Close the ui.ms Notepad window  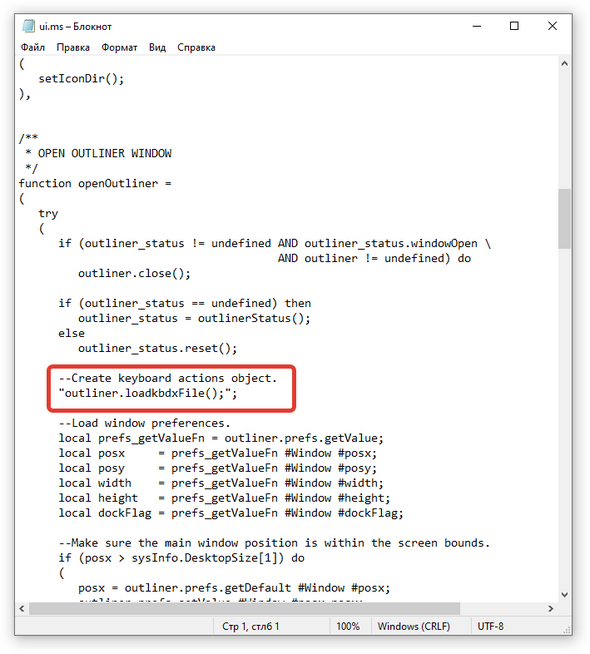(x=552, y=26)
